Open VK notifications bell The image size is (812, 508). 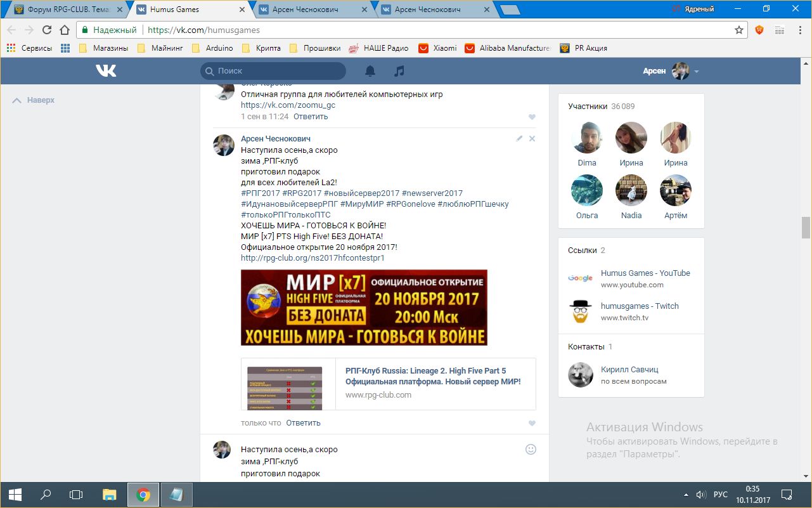(370, 71)
